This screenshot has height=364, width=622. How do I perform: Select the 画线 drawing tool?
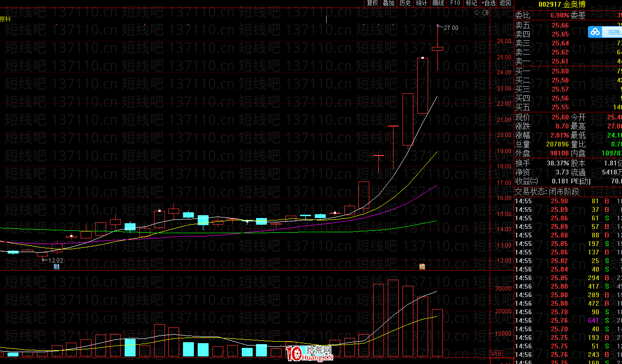click(438, 3)
